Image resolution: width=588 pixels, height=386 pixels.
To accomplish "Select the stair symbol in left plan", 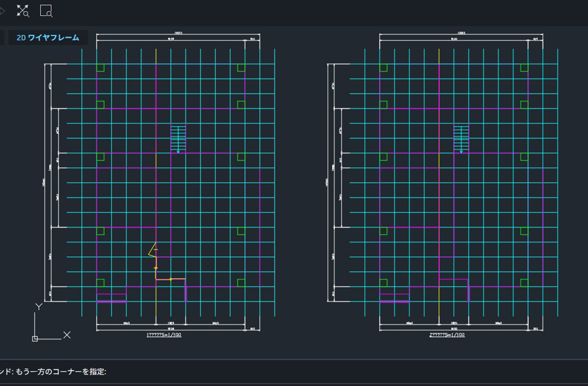I will [x=178, y=138].
